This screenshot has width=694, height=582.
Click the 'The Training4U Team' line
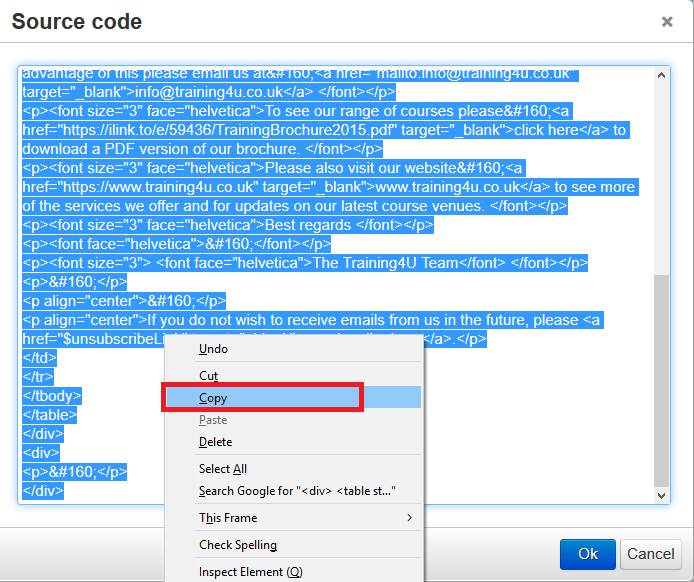(x=305, y=263)
